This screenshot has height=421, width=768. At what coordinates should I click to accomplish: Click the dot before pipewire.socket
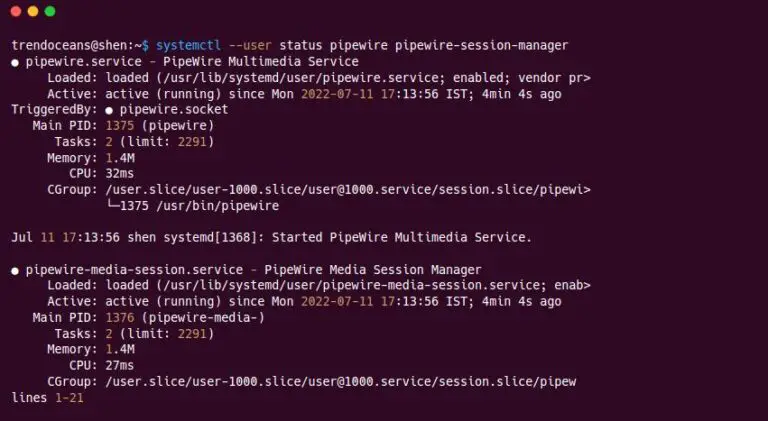click(x=125, y=109)
